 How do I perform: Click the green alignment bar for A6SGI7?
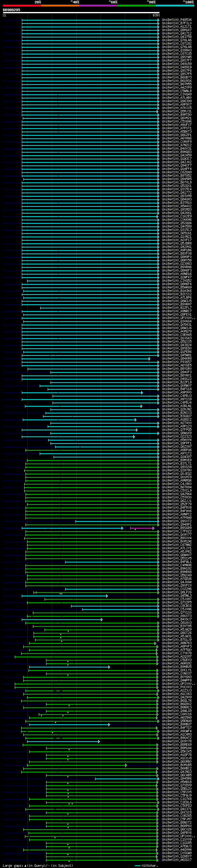coord(102,860)
